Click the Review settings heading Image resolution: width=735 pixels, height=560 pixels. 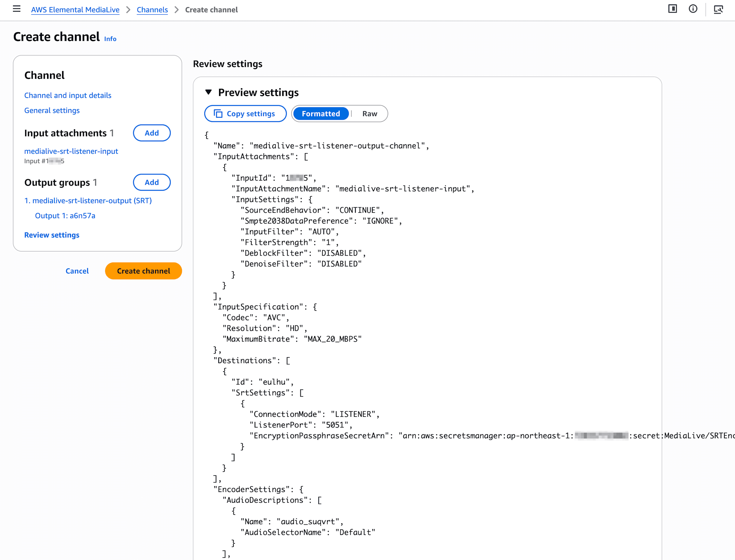tap(227, 64)
